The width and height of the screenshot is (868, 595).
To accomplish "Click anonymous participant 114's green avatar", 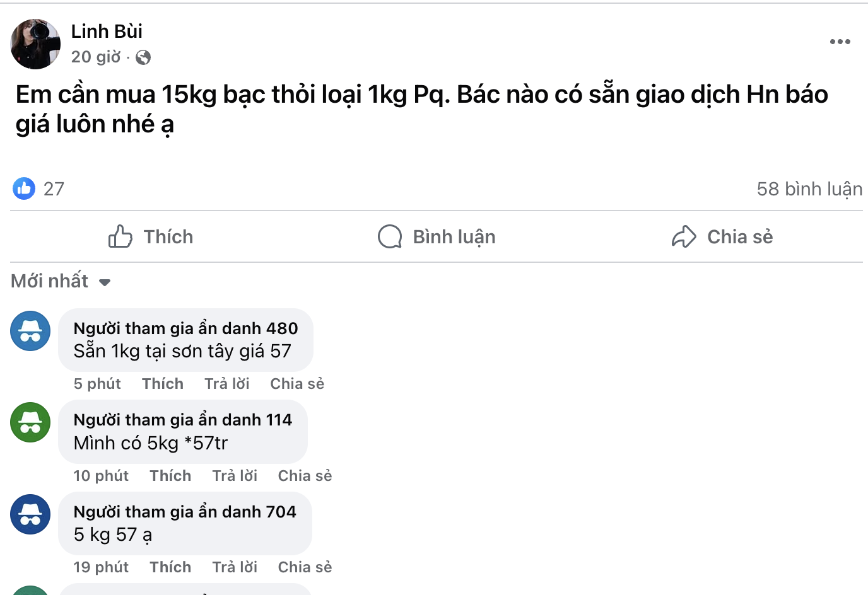I will coord(30,422).
